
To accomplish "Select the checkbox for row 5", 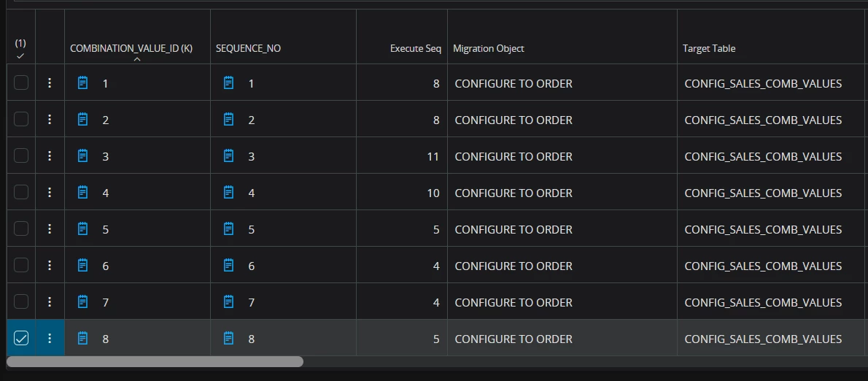I will tap(21, 229).
